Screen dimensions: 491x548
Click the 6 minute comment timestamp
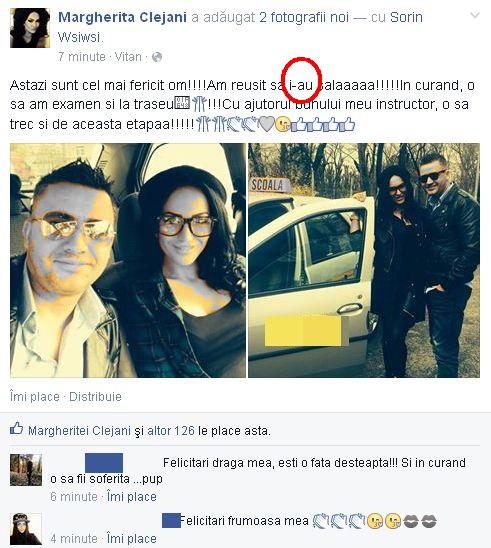74,497
